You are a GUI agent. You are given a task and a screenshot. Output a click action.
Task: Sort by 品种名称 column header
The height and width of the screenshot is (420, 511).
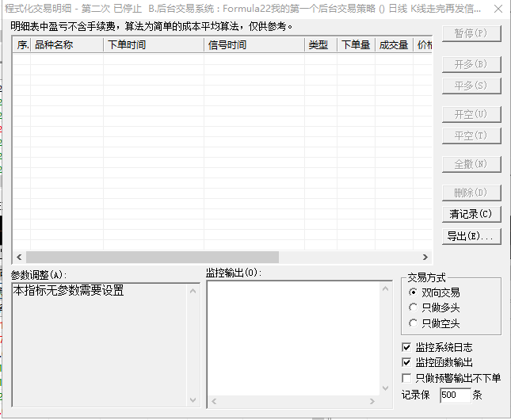click(x=67, y=45)
